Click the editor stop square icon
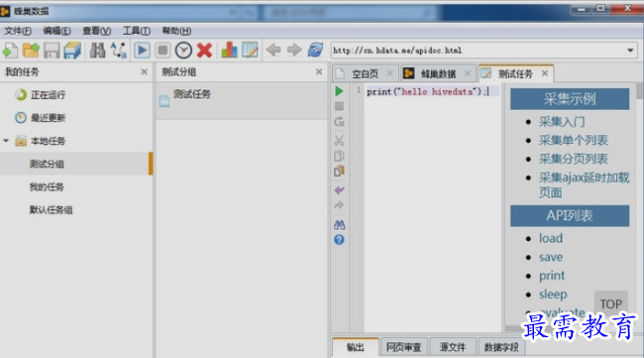This screenshot has width=644, height=358. click(339, 106)
